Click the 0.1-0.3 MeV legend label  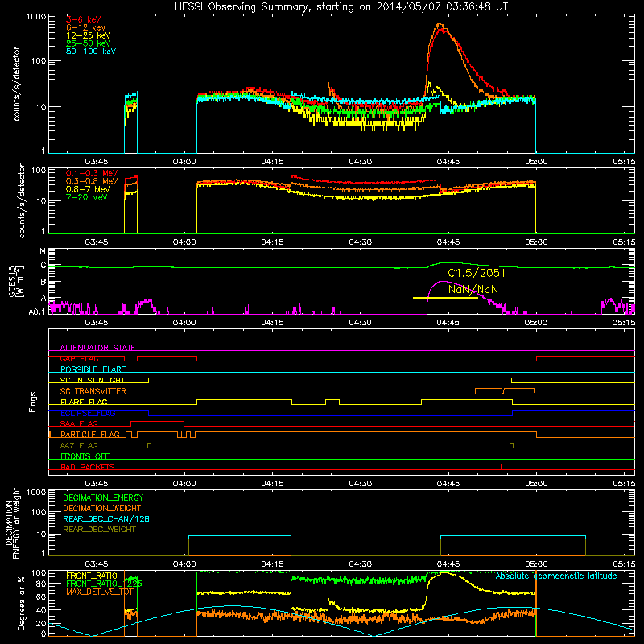[92, 173]
